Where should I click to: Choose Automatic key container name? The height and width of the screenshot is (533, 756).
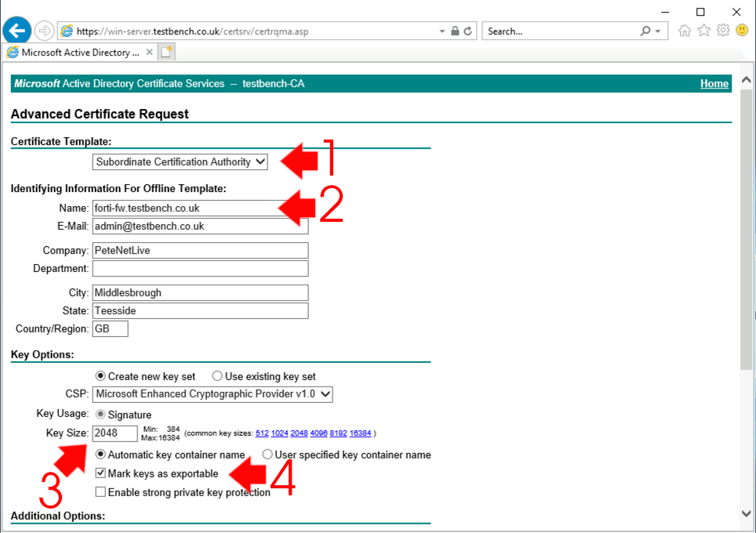[100, 455]
